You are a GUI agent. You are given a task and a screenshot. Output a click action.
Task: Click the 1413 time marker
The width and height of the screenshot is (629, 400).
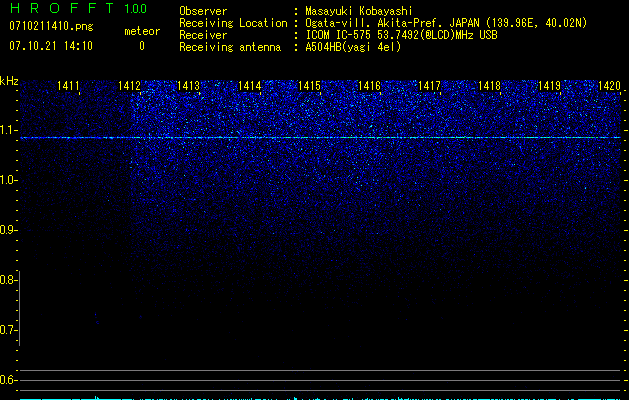point(189,86)
